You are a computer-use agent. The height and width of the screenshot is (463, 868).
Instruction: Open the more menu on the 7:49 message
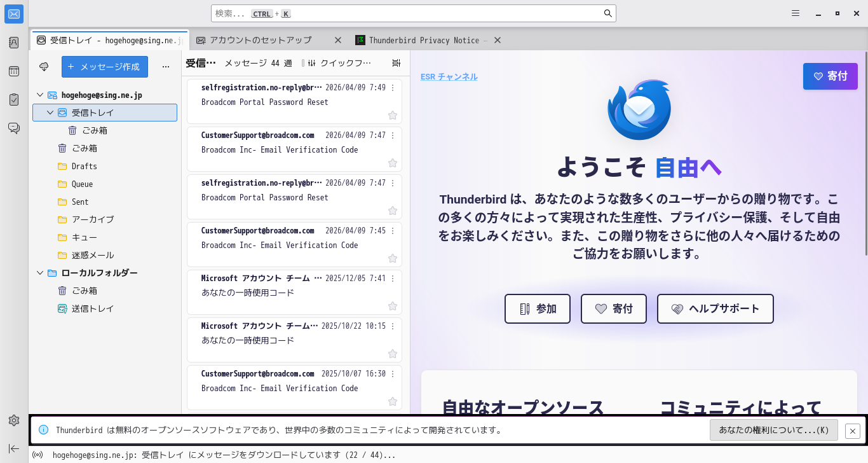point(393,88)
